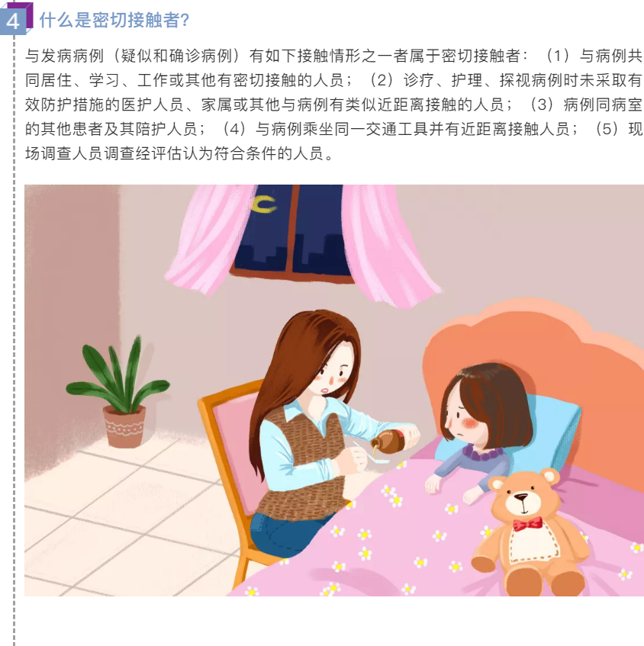Click the potted plant in the corner
Viewport: 644px width, 646px height.
point(119,391)
